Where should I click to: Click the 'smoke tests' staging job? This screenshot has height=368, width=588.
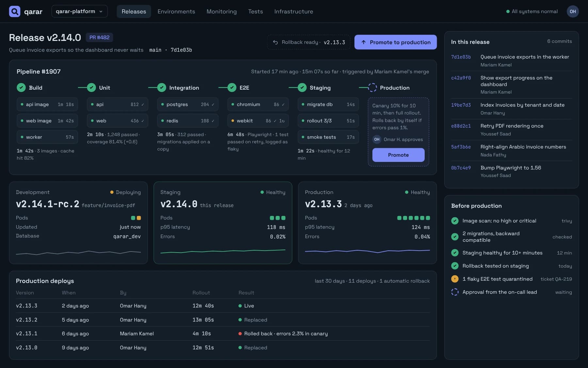pos(328,137)
